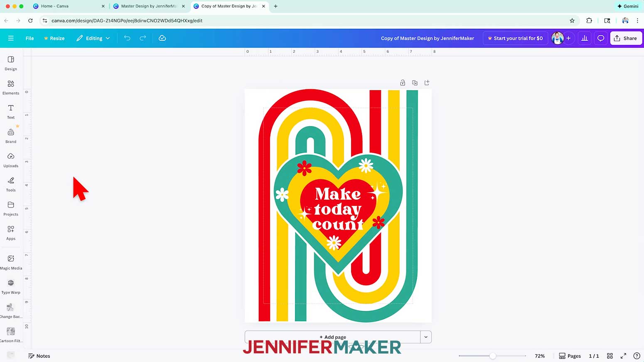Click the Redo arrow

(x=143, y=38)
